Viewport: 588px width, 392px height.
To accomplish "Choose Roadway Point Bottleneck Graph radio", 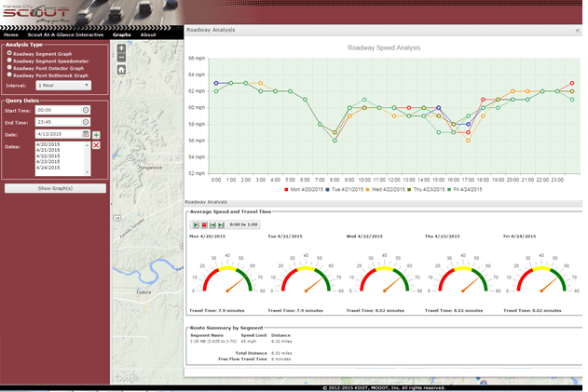I will pyautogui.click(x=9, y=74).
